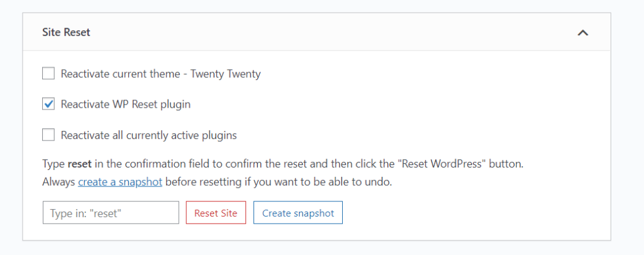Viewport: 644px width, 255px height.
Task: Click the 'Twenty Twenty' theme name text
Action: [226, 74]
